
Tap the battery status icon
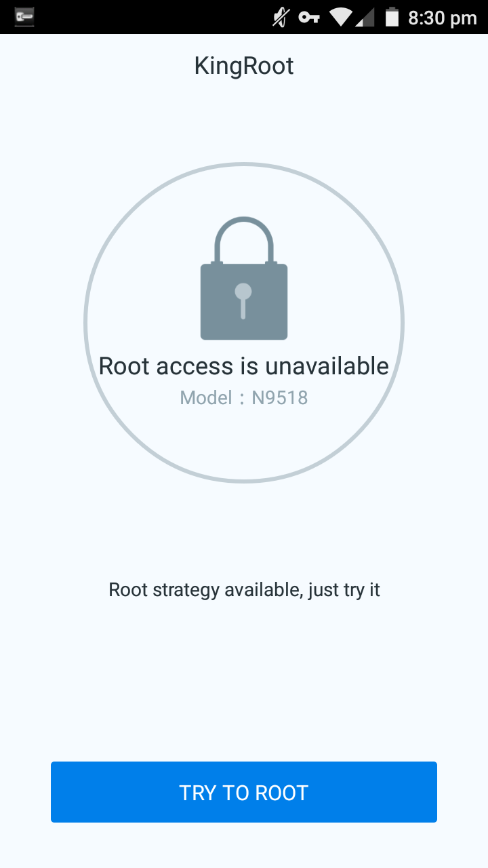click(392, 17)
